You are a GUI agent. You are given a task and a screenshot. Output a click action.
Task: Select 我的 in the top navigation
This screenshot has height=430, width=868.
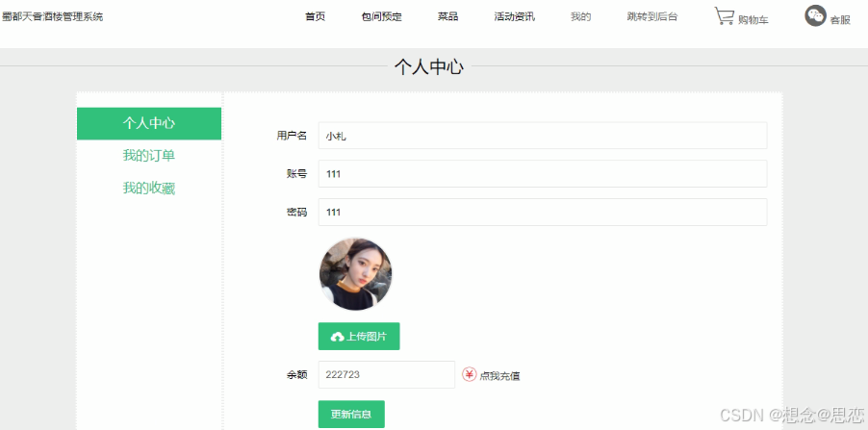580,16
